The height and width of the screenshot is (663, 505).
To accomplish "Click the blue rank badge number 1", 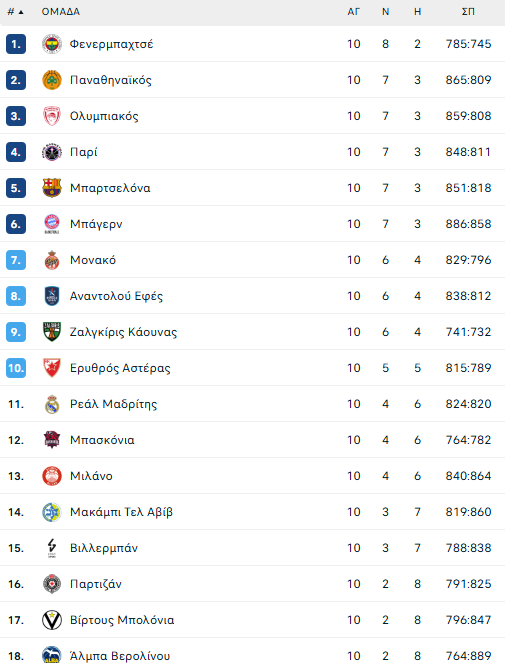I will pyautogui.click(x=16, y=44).
